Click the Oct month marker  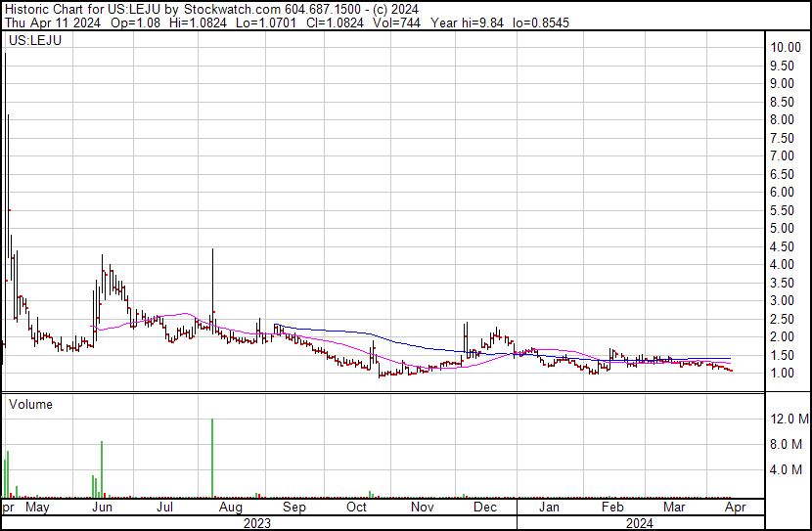(x=357, y=508)
